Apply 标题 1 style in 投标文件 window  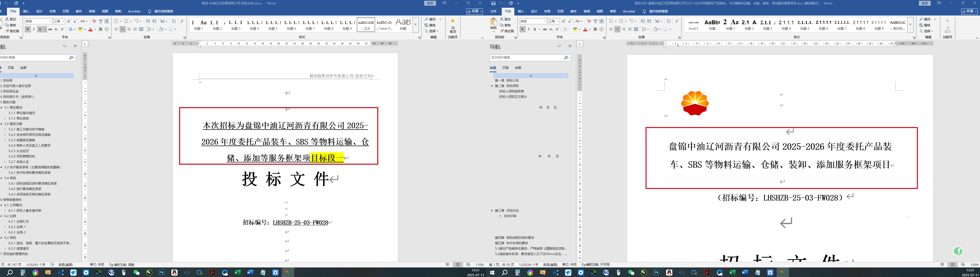pos(199,25)
